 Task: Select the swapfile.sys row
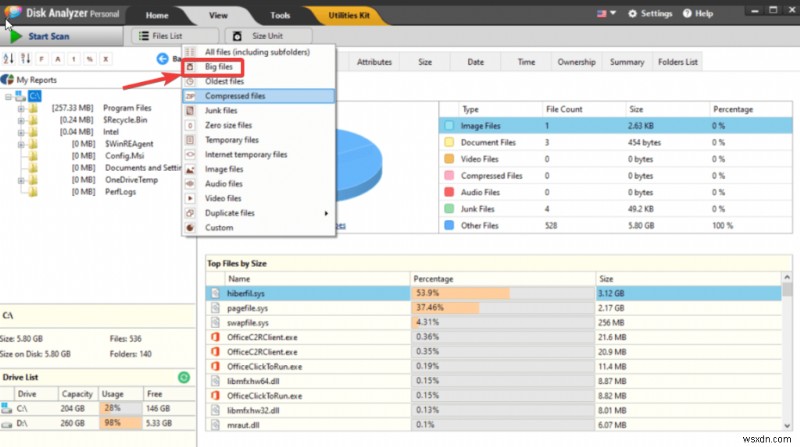click(x=493, y=322)
